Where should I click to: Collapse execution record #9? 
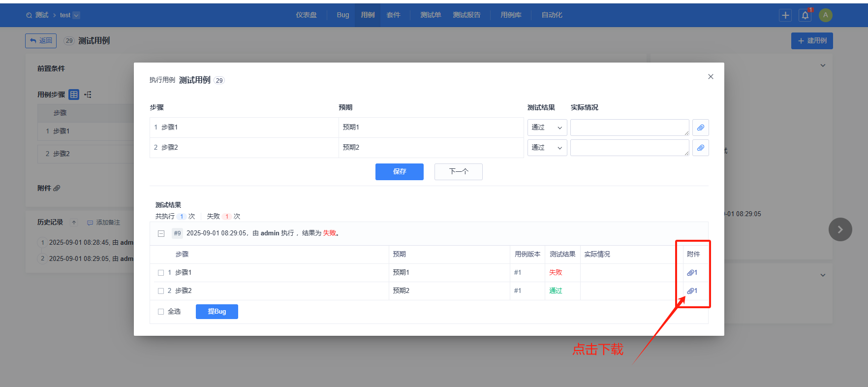[x=161, y=233]
